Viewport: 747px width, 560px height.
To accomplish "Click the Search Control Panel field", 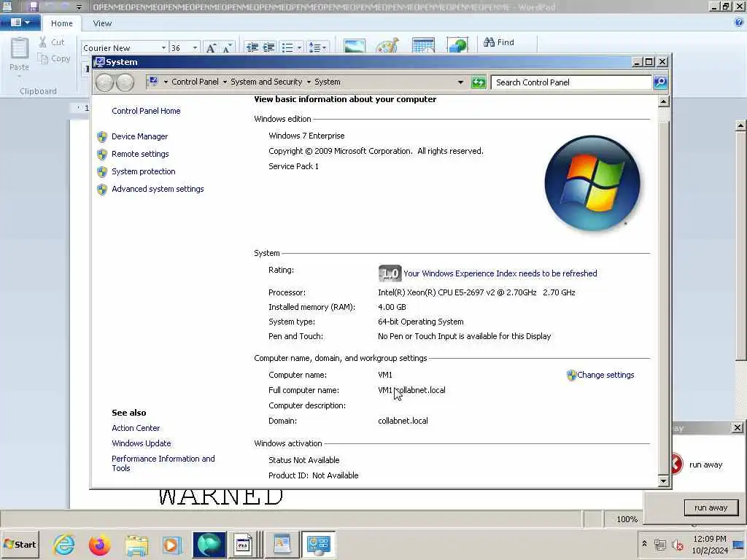I will (x=570, y=82).
